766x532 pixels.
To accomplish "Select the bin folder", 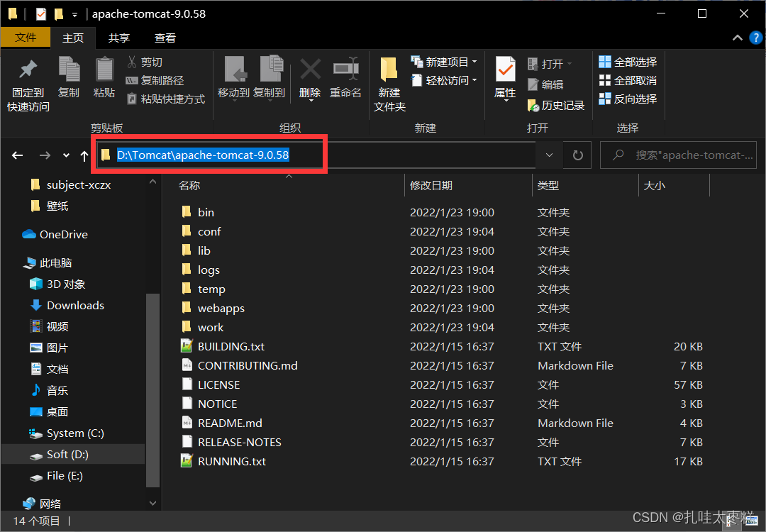I will 198,213.
